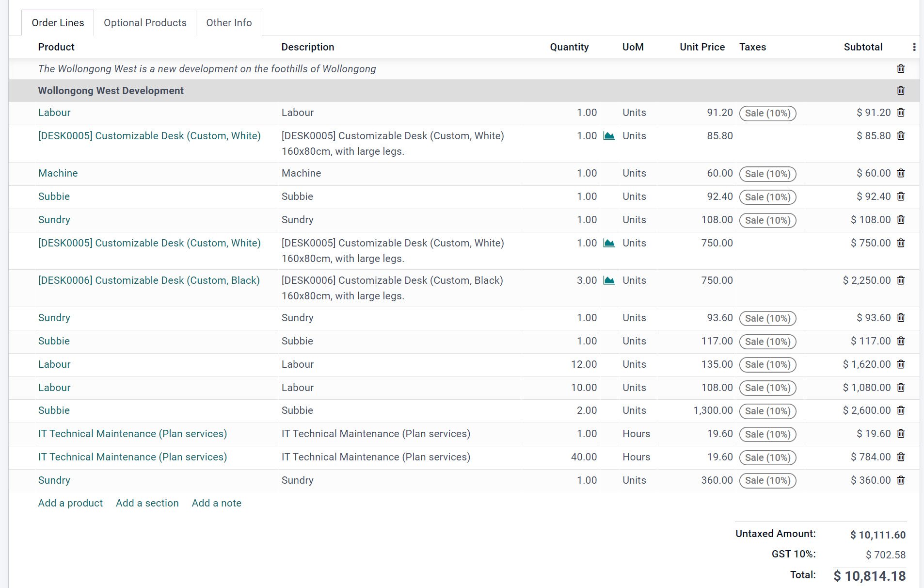Open forecast chart for $ 750.00 White desk

click(609, 243)
